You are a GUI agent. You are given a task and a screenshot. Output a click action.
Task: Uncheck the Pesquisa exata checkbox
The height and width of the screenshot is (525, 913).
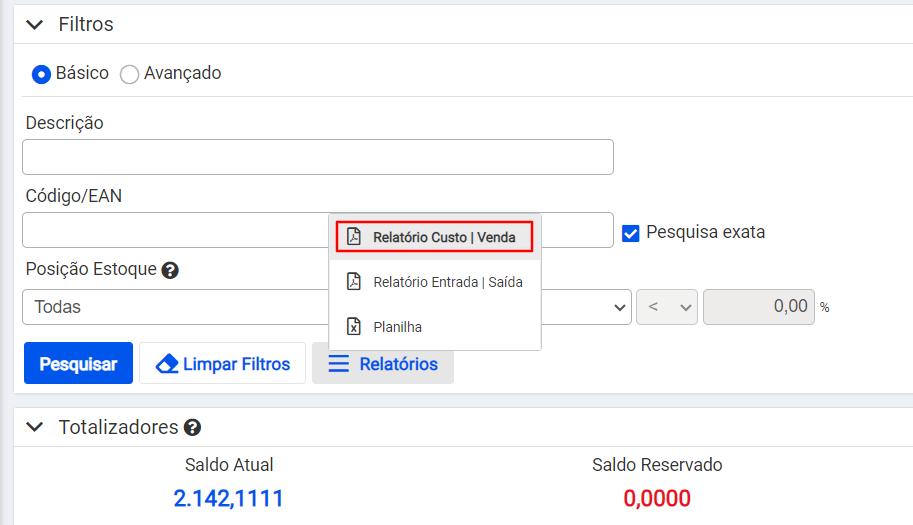(x=631, y=233)
